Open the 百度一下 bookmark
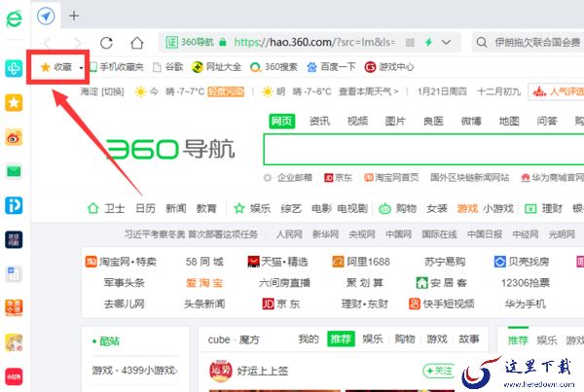The width and height of the screenshot is (584, 392). pyautogui.click(x=331, y=67)
